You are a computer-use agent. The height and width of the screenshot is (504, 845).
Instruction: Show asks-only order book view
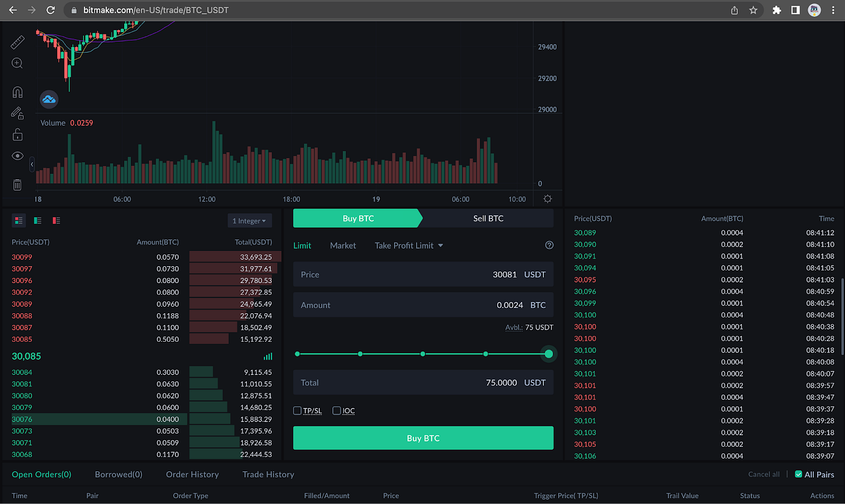pos(56,221)
